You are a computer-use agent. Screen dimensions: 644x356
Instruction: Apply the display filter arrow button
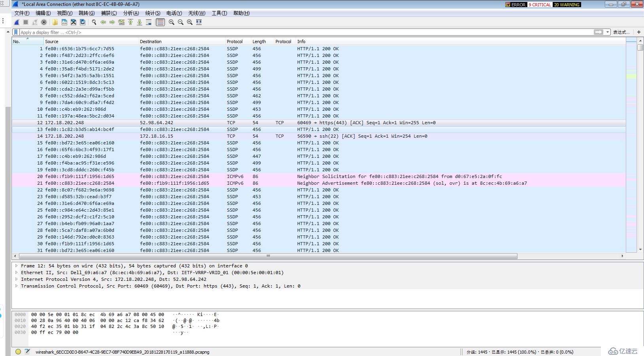[599, 32]
